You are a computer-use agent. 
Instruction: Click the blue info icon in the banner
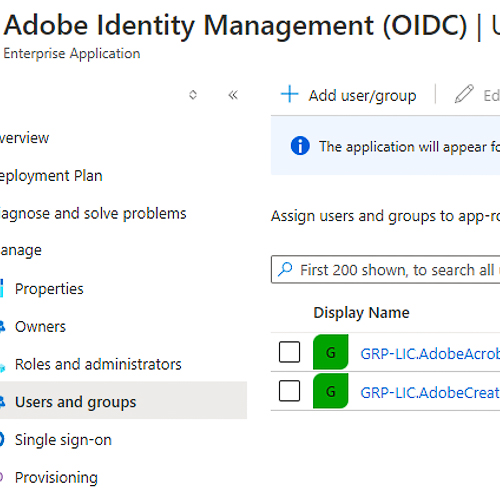300,146
